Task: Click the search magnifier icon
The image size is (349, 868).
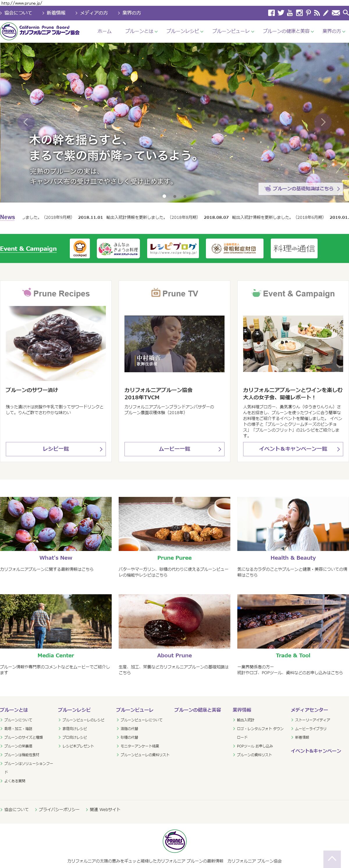Action: pyautogui.click(x=346, y=13)
